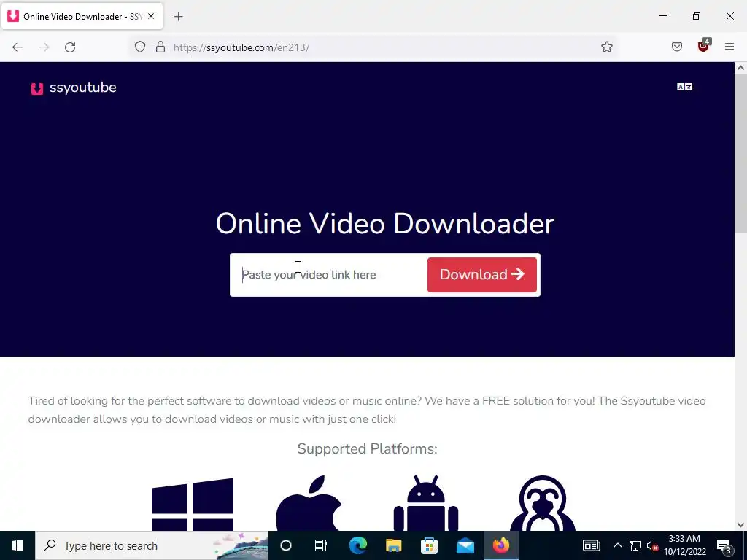Restore down the Firefox window
The image size is (747, 560).
point(697,16)
